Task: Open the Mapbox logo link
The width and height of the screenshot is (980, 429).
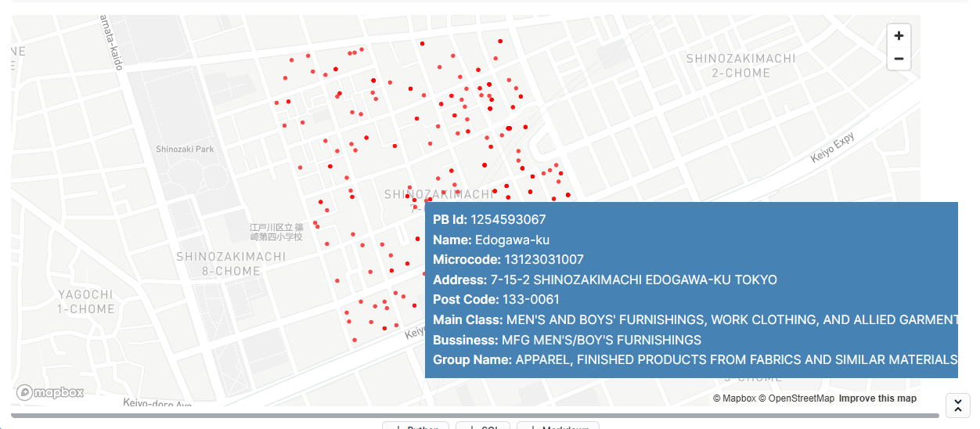Action: pos(50,392)
